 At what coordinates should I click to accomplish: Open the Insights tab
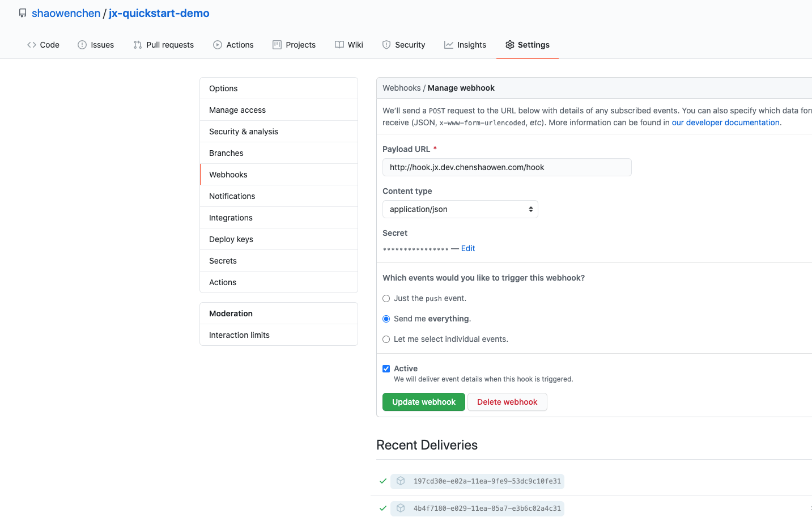pyautogui.click(x=465, y=45)
